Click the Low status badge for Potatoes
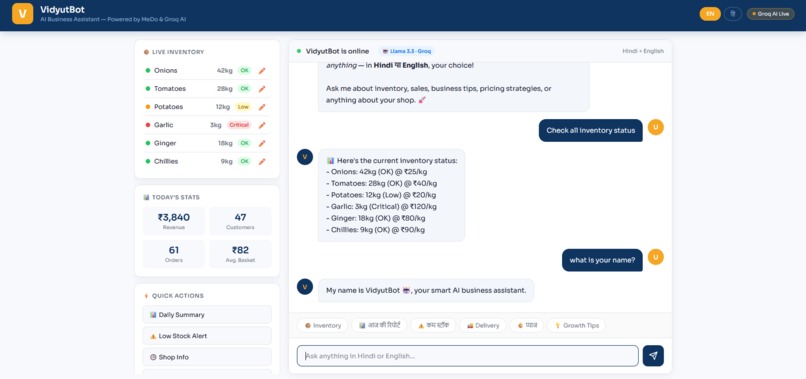The width and height of the screenshot is (806, 379). 243,107
